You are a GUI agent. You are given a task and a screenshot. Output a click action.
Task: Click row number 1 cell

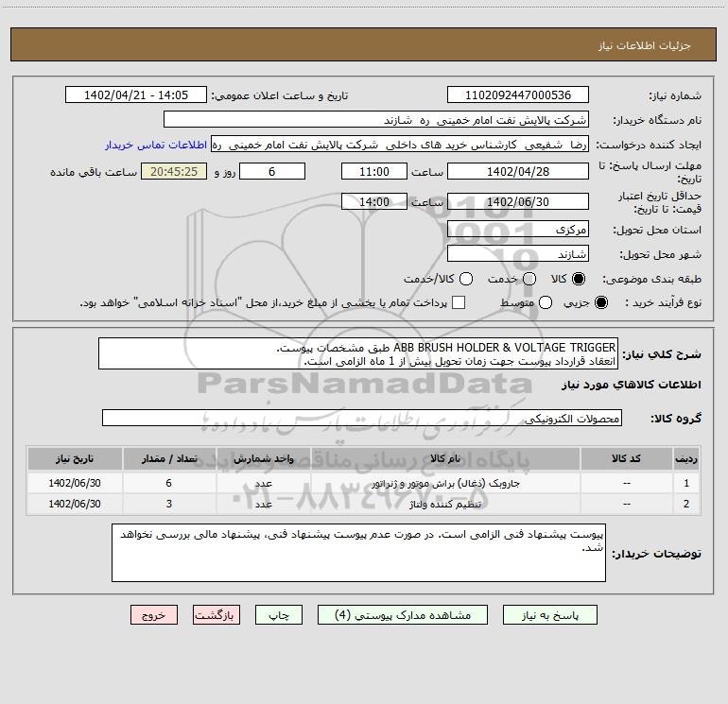[x=686, y=483]
